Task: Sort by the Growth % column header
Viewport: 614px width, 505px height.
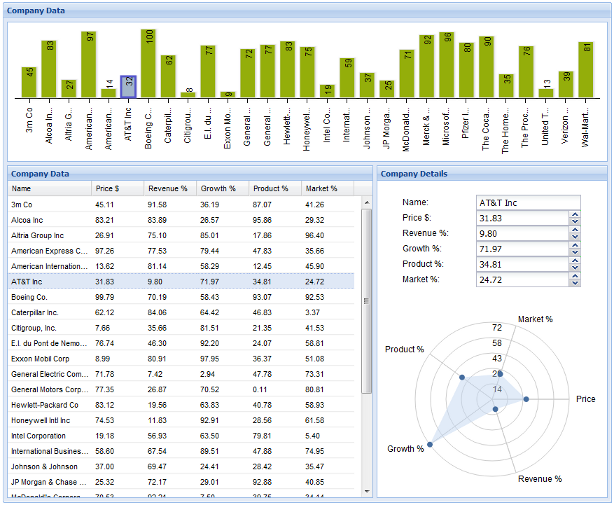Action: [x=222, y=188]
